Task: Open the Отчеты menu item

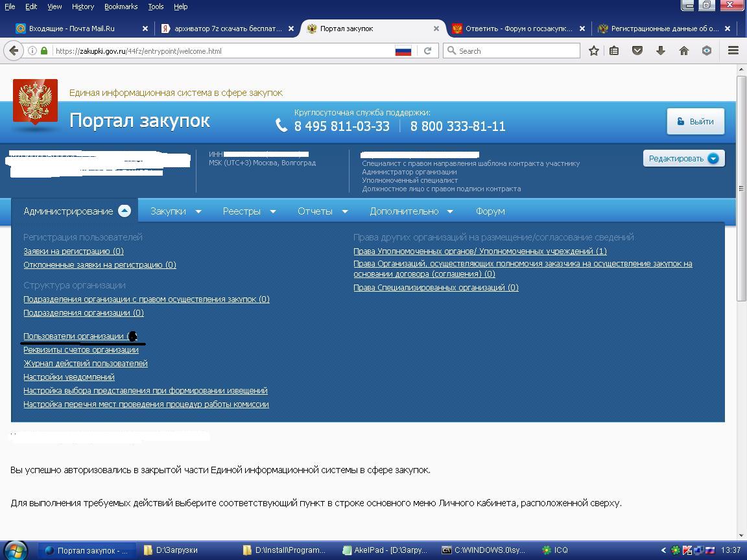Action: click(x=322, y=211)
